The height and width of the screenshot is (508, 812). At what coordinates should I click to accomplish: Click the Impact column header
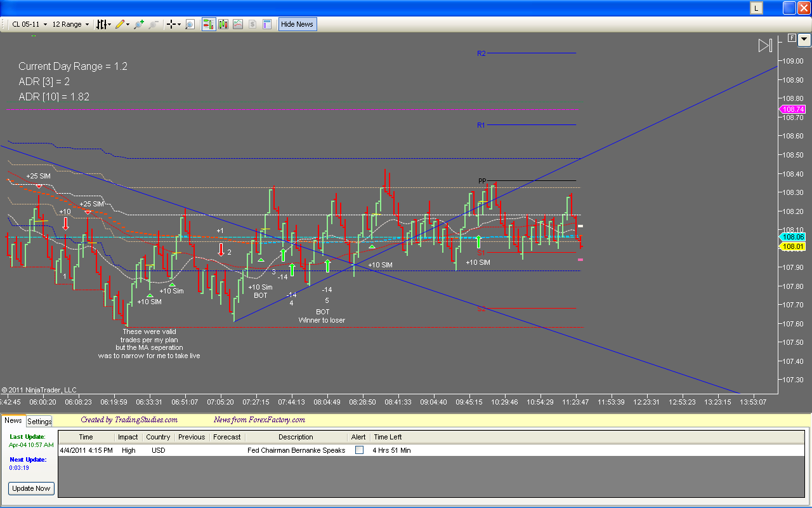pyautogui.click(x=128, y=437)
